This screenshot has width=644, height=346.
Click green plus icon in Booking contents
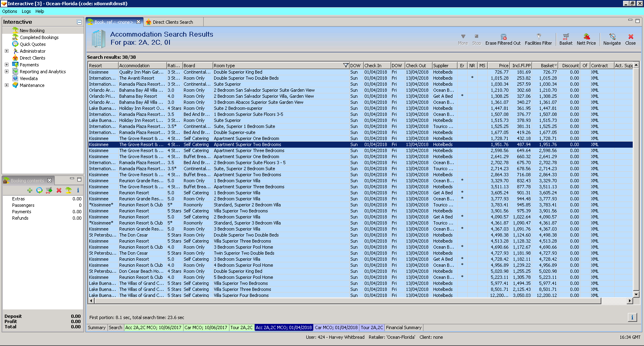click(x=29, y=190)
